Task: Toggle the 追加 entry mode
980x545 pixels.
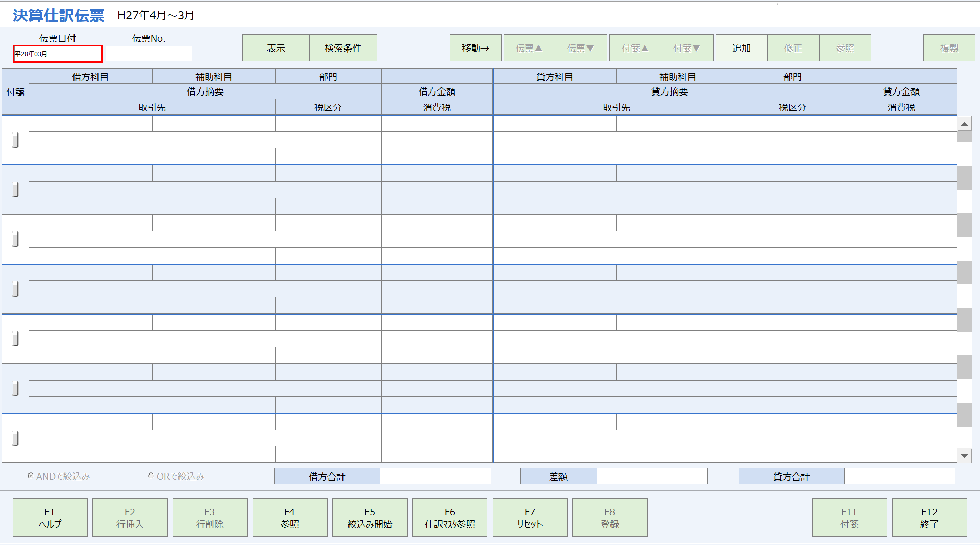Action: (x=741, y=48)
